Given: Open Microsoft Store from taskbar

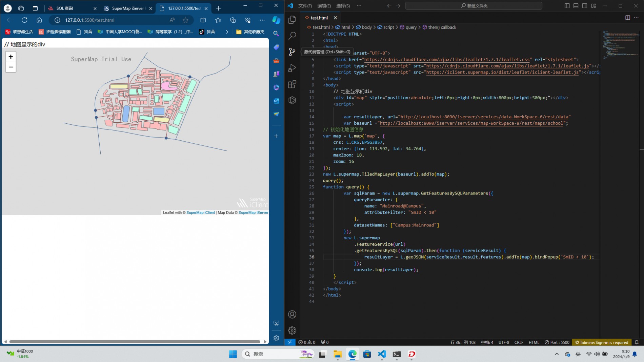Looking at the screenshot, I should point(367,354).
